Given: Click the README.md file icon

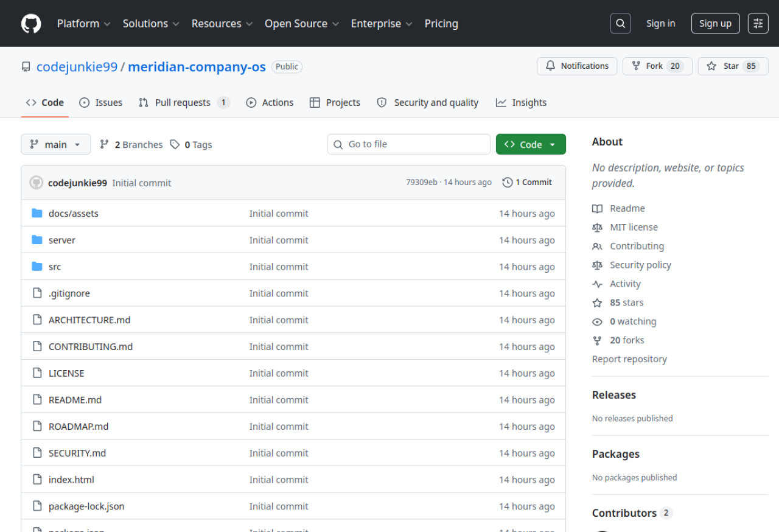Looking at the screenshot, I should 37,400.
